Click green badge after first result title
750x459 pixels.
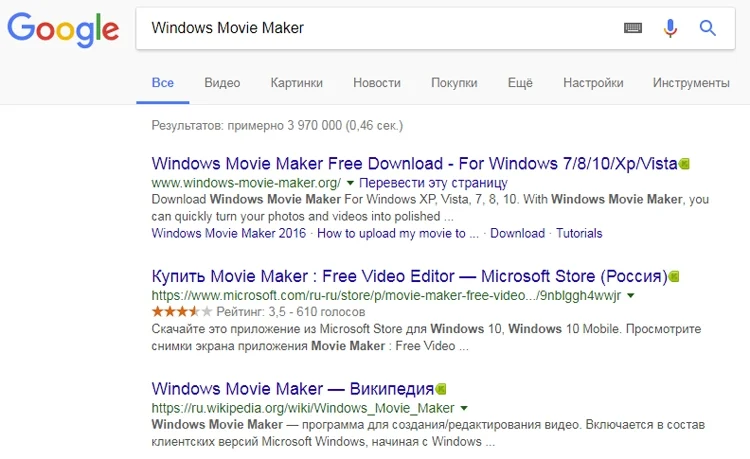tap(684, 164)
